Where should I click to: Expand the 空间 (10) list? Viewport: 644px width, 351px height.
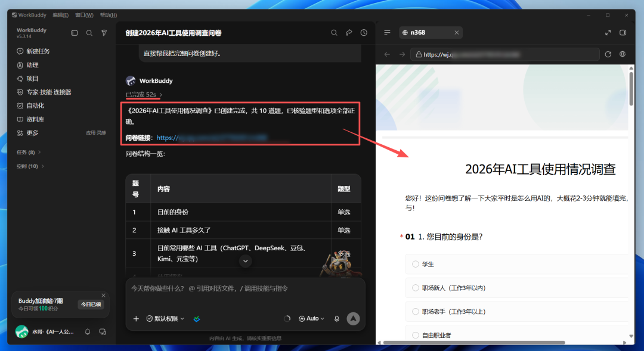[x=30, y=166]
